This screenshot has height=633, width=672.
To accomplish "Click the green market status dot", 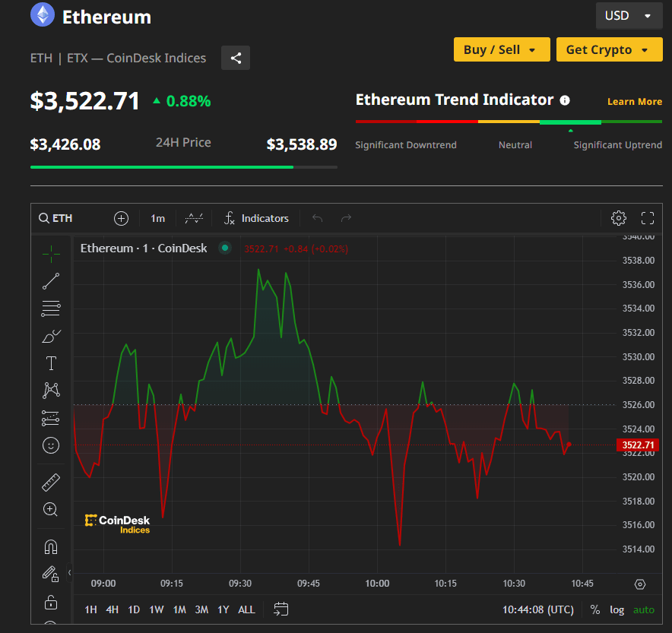I will [225, 248].
